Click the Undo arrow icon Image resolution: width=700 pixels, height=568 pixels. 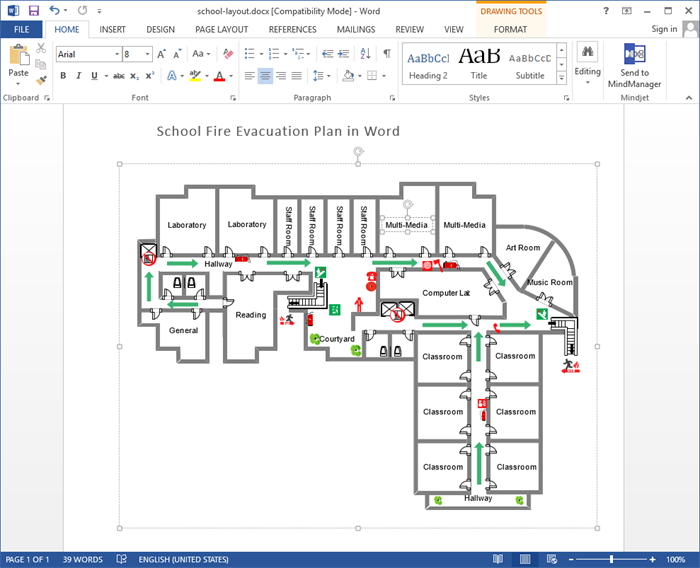coord(55,10)
